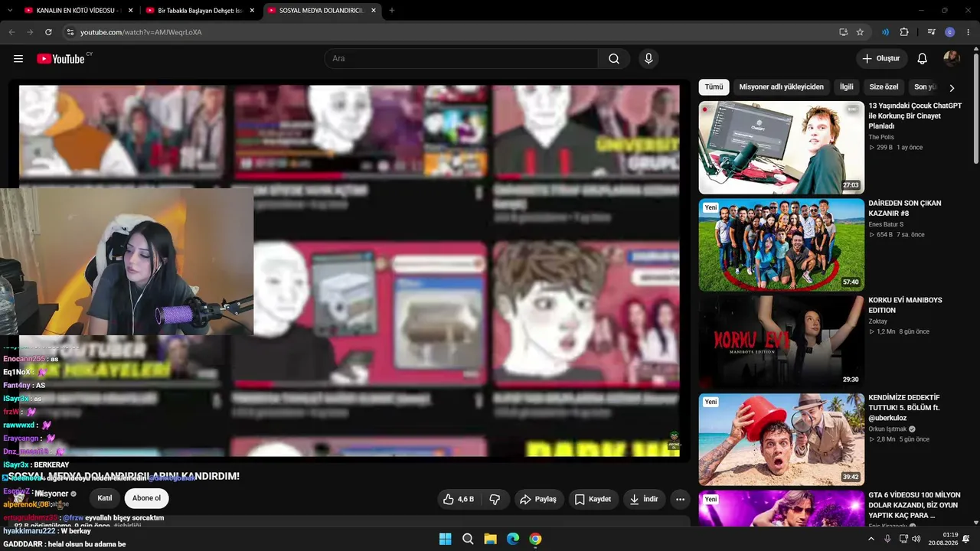Bookmark this page with the star
The width and height of the screenshot is (980, 551).
coord(860,32)
